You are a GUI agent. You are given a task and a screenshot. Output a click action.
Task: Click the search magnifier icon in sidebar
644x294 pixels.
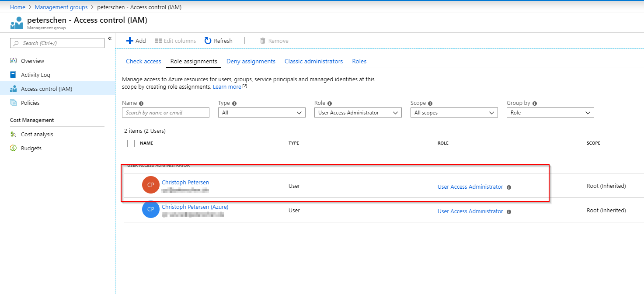(x=17, y=43)
